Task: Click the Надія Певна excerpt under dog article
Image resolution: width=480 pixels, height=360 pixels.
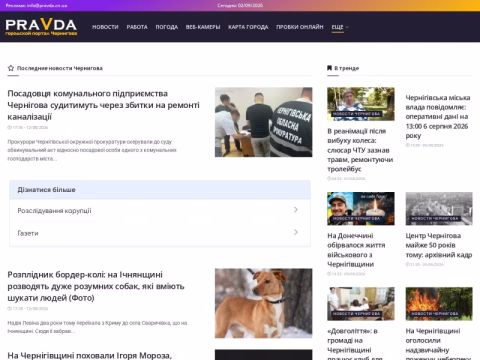Action: click(x=97, y=327)
